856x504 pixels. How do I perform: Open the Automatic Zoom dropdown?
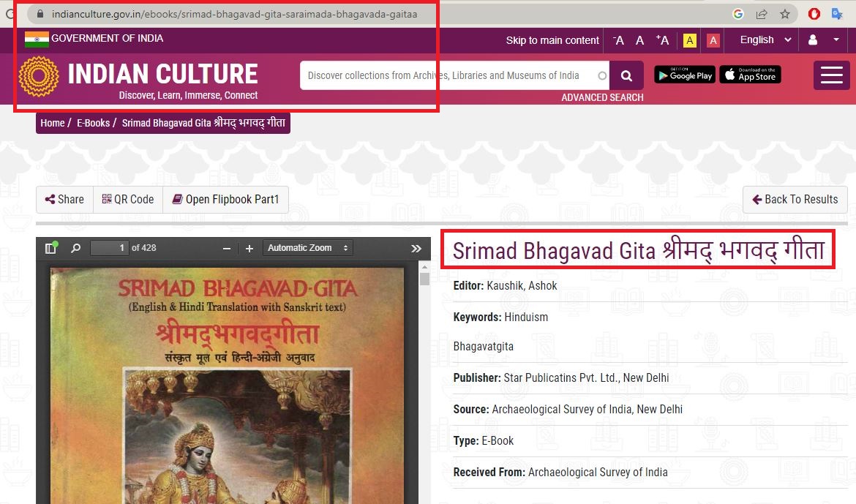click(307, 248)
